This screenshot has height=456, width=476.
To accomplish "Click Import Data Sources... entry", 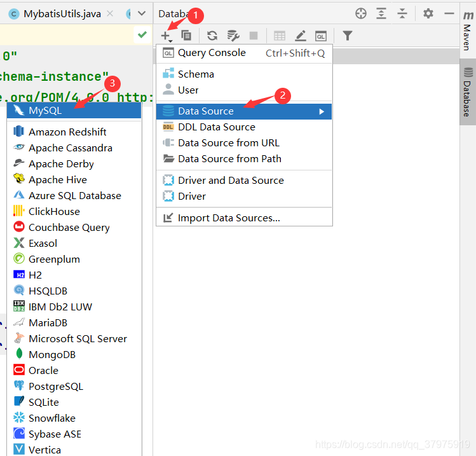I will point(244,218).
